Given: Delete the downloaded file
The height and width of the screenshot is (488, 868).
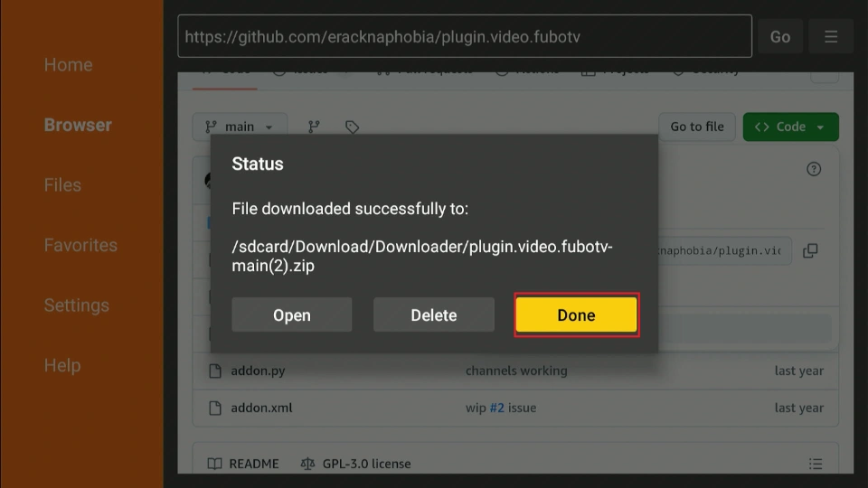Looking at the screenshot, I should [x=433, y=314].
